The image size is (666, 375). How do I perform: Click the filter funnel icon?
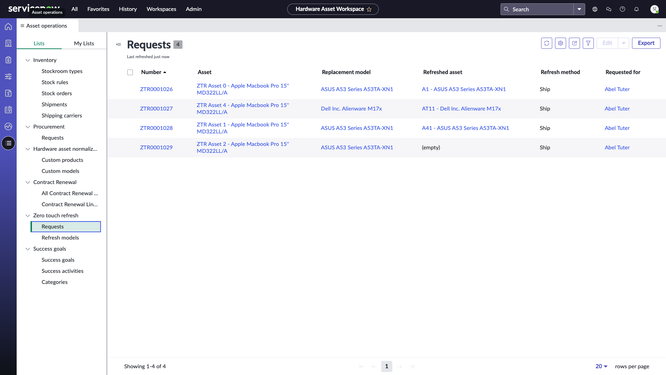[588, 43]
